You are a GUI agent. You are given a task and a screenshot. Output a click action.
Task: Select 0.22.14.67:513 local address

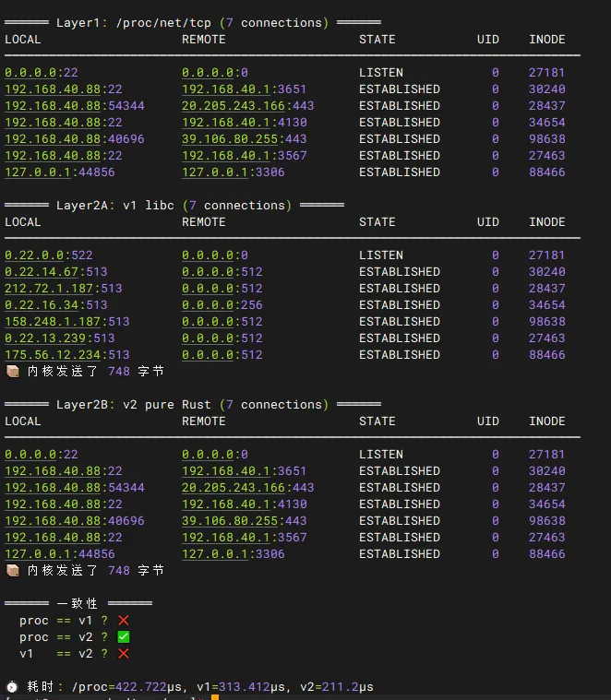(x=56, y=271)
